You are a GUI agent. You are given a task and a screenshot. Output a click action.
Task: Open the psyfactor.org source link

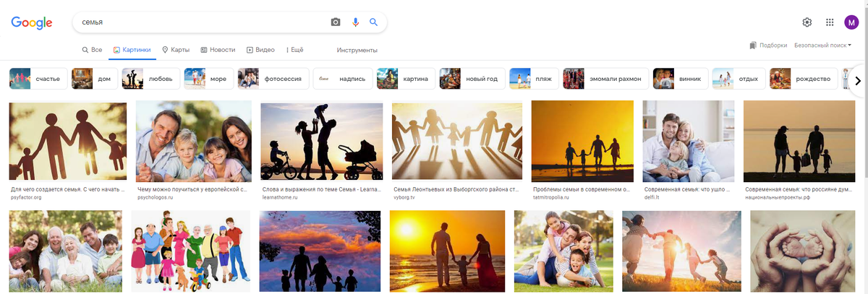click(x=27, y=197)
